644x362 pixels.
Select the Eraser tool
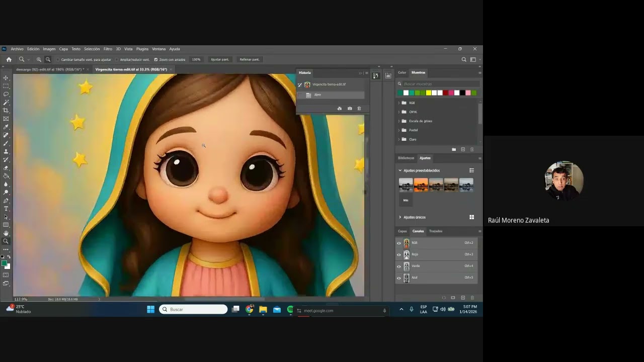click(6, 167)
